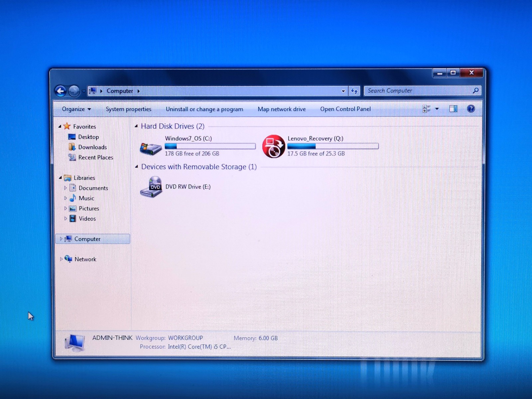
Task: Expand the Network tree node
Action: [61, 259]
